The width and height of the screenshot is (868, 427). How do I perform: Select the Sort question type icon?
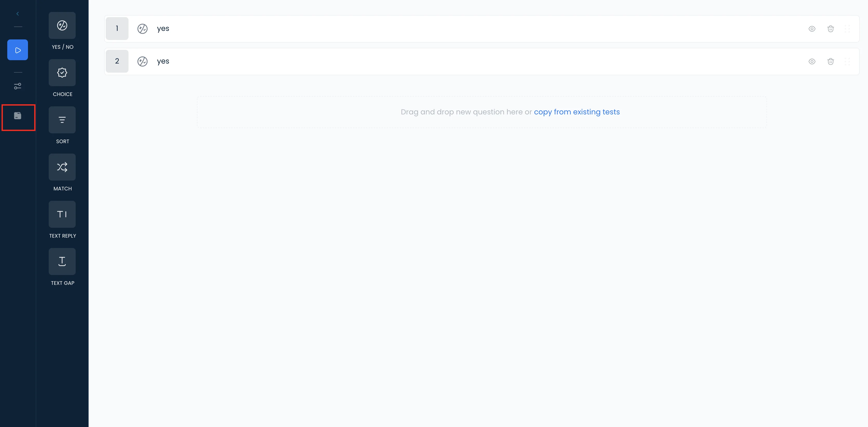point(62,120)
